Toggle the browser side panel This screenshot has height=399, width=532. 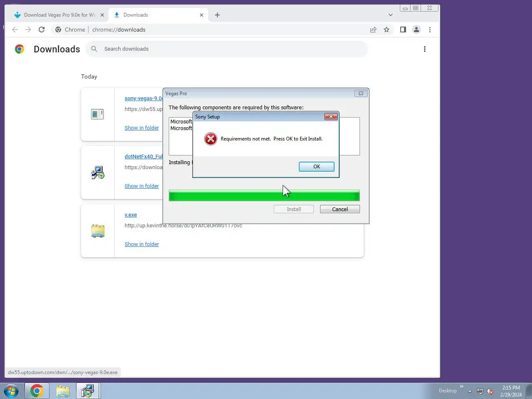coord(403,30)
